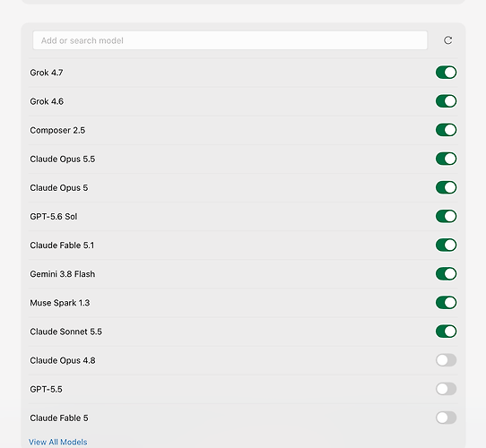Disable Claude Opus 5.5 switch
The width and height of the screenshot is (486, 448).
(446, 159)
